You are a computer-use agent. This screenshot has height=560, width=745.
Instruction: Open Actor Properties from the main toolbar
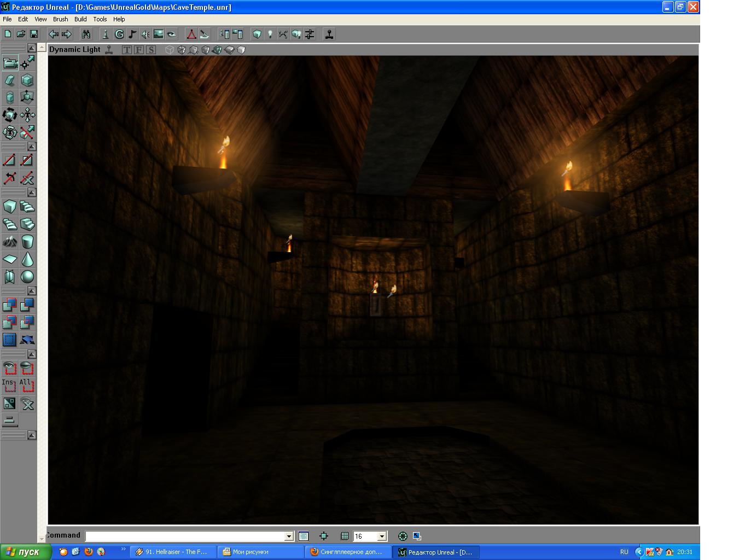coord(224,34)
